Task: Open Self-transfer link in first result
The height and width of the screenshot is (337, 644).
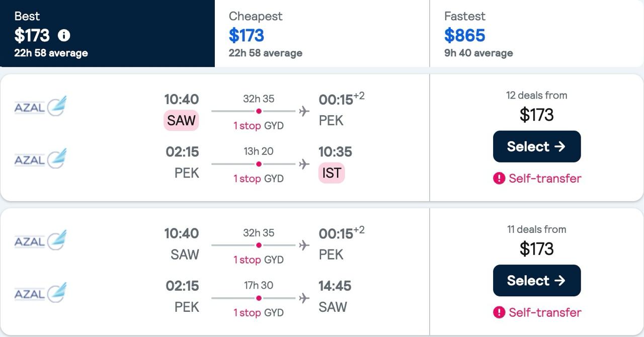Action: pos(545,179)
